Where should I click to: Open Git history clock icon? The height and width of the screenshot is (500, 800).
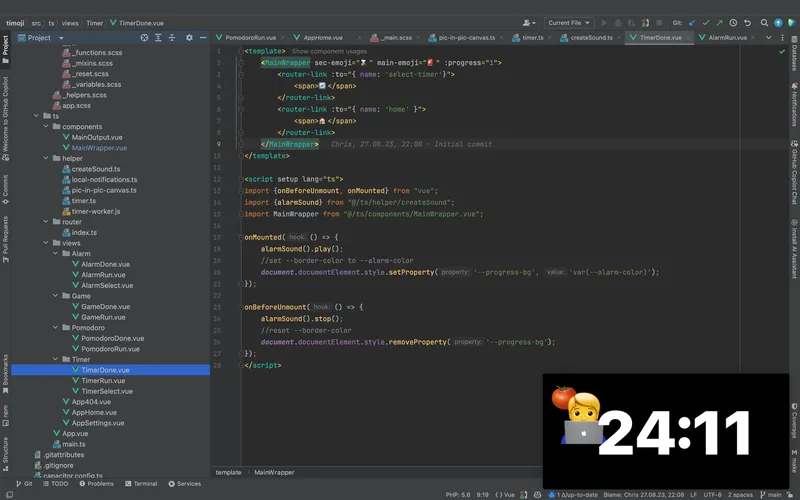coord(733,23)
